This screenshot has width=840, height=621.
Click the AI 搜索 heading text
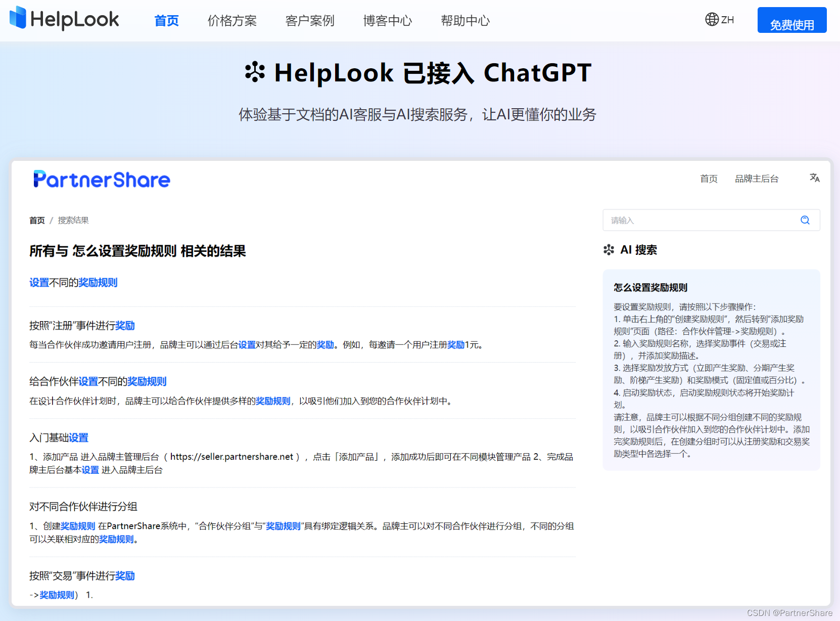(x=639, y=250)
